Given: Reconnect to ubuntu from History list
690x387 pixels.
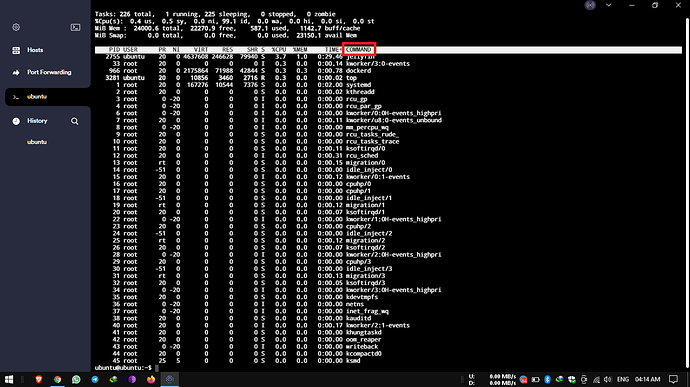Looking at the screenshot, I should tap(37, 142).
